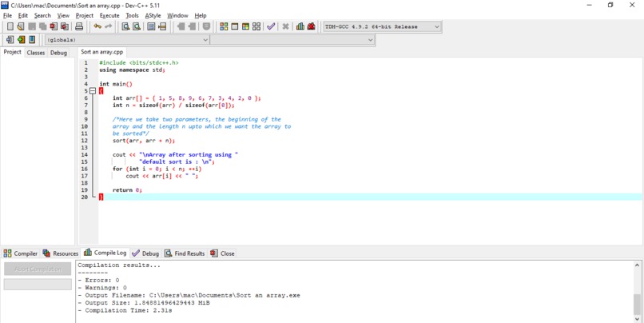Viewport: 644px width, 323px height.
Task: Click the Close All files toolbar icon
Action: [65, 26]
